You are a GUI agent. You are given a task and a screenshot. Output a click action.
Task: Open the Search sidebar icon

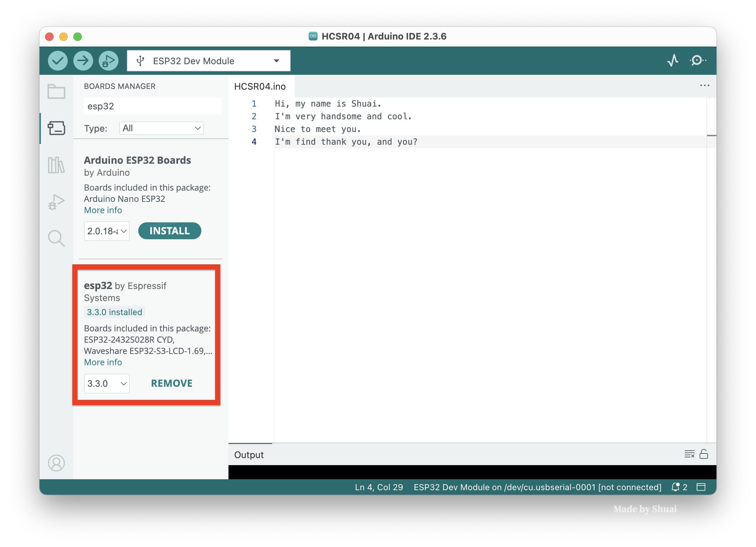tap(56, 238)
